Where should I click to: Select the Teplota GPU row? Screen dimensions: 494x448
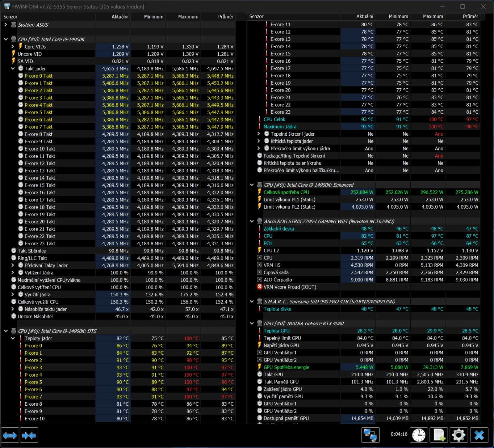tap(364, 331)
